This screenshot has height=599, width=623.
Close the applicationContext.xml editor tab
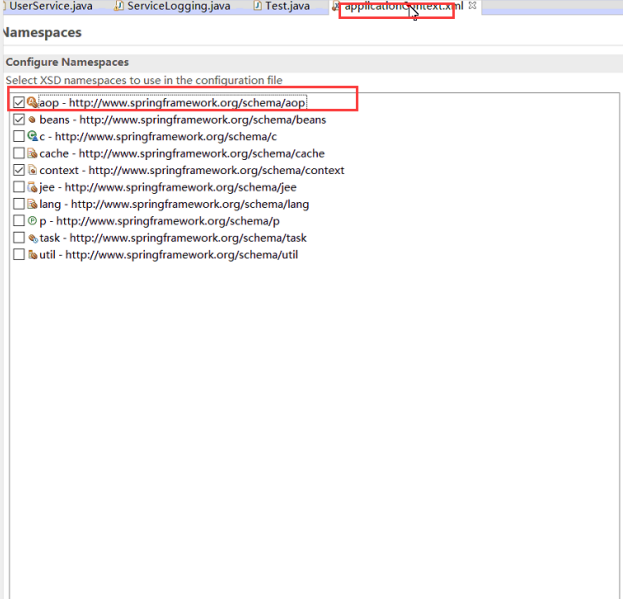472,6
